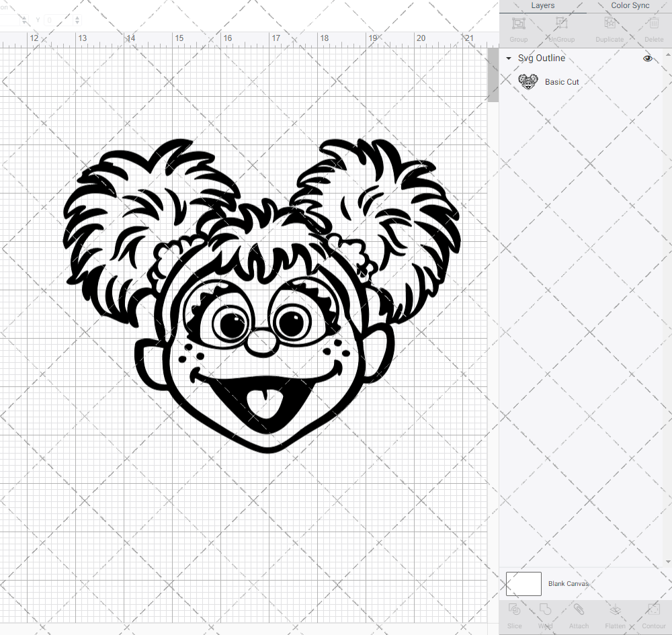Click the UnGroup icon
The width and height of the screenshot is (672, 635).
tap(560, 24)
